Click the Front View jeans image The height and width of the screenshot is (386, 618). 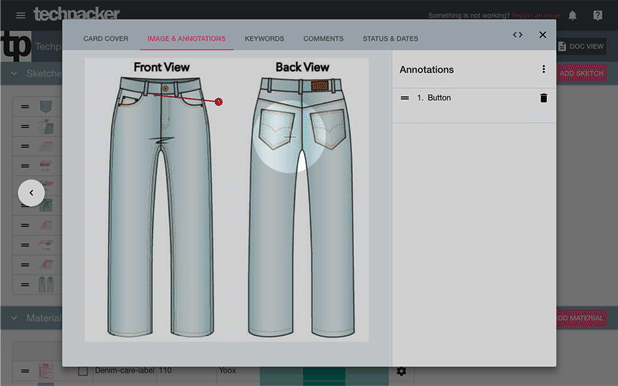pyautogui.click(x=161, y=207)
